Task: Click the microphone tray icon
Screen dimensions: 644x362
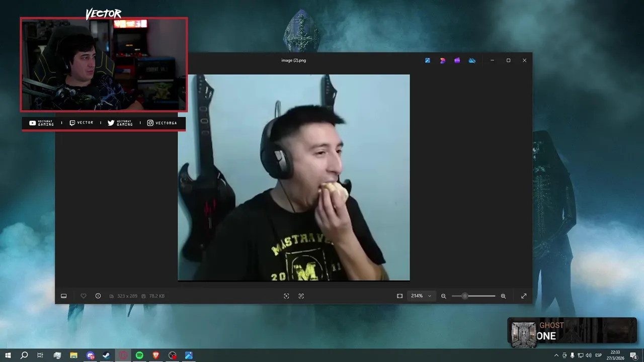Action: [572, 355]
